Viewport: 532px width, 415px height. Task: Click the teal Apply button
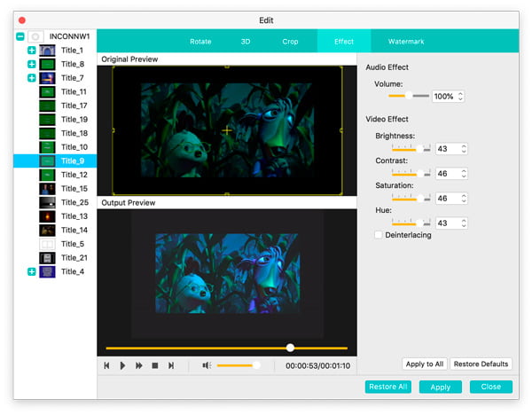click(441, 387)
